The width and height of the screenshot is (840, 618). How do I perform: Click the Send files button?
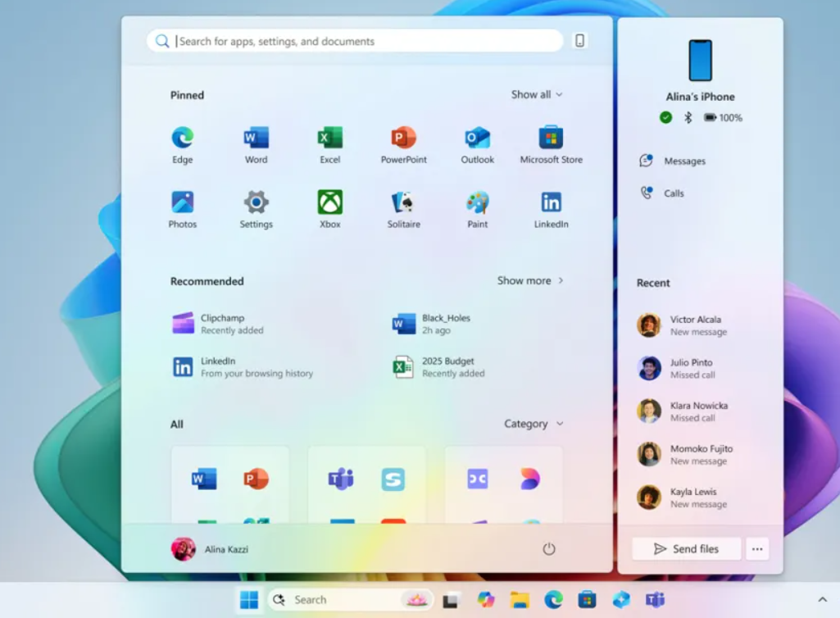coord(687,549)
